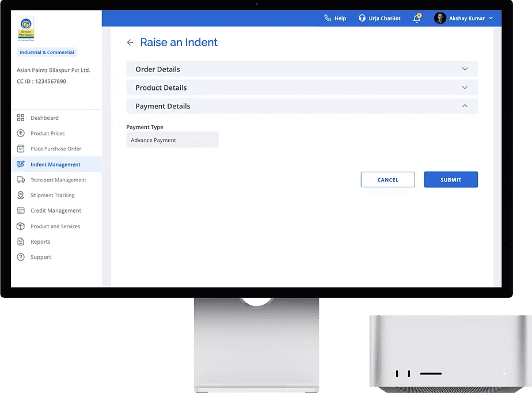532x393 pixels.
Task: Click the Support question mark icon
Action: (21, 257)
